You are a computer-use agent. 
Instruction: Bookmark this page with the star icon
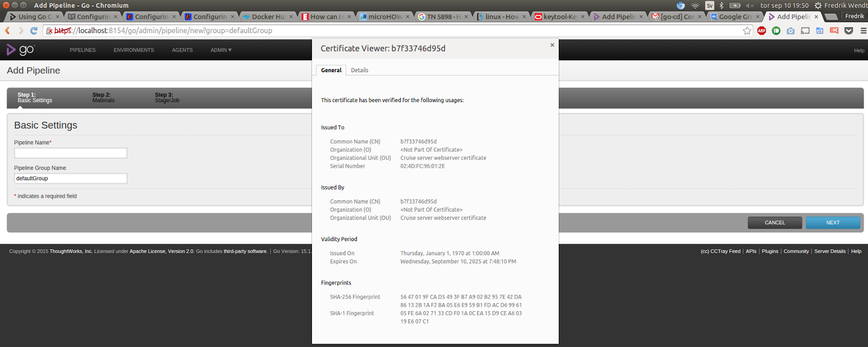tap(747, 30)
